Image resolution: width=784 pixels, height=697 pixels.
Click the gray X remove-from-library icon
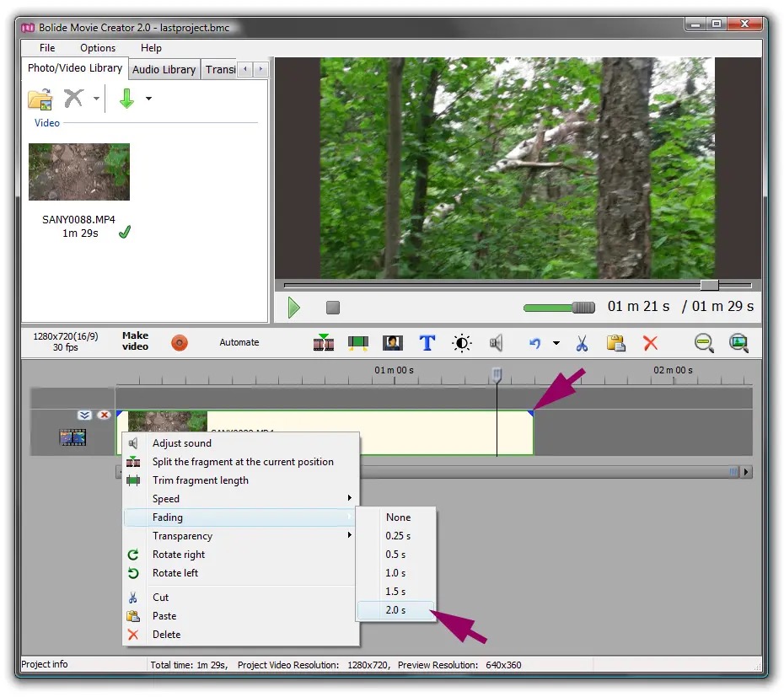[73, 98]
